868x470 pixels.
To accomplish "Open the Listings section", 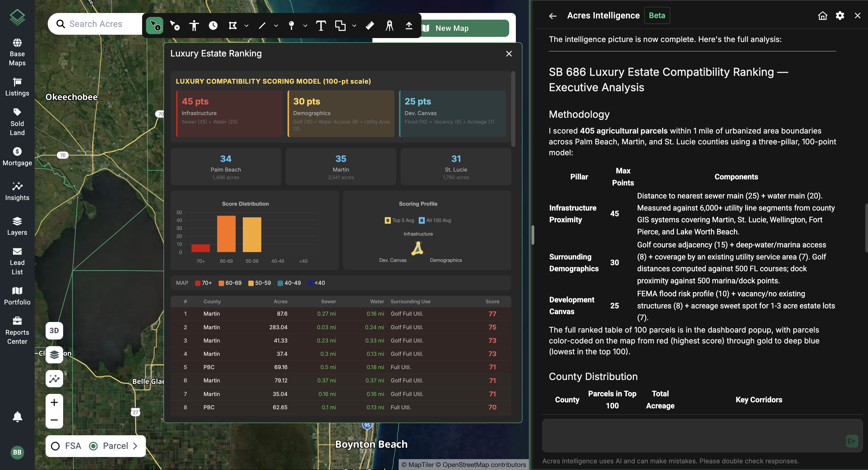I will click(17, 87).
